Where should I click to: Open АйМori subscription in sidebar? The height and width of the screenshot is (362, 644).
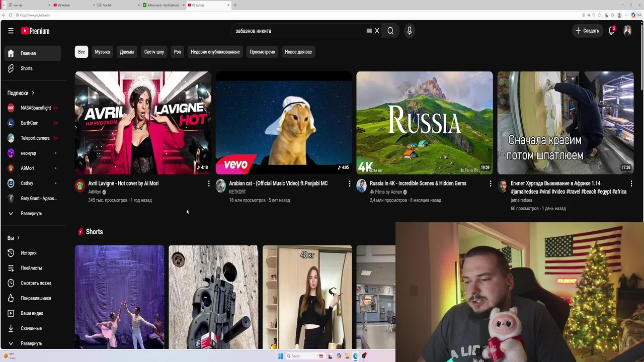(x=33, y=168)
